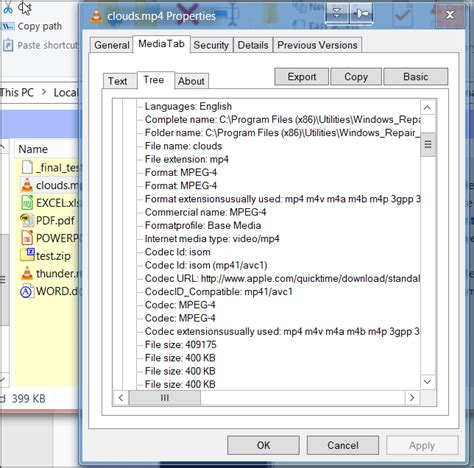Image resolution: width=474 pixels, height=468 pixels.
Task: Click the Copy button
Action: 356,77
